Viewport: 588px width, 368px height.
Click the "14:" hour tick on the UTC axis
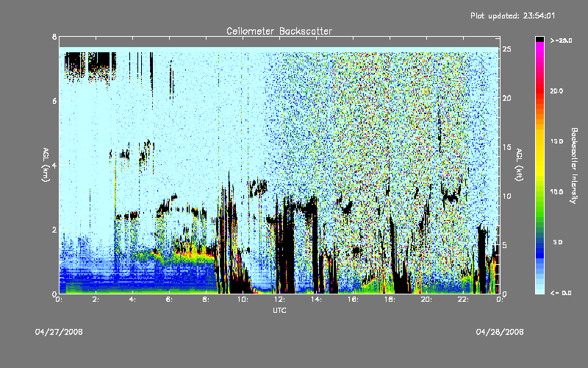point(316,300)
